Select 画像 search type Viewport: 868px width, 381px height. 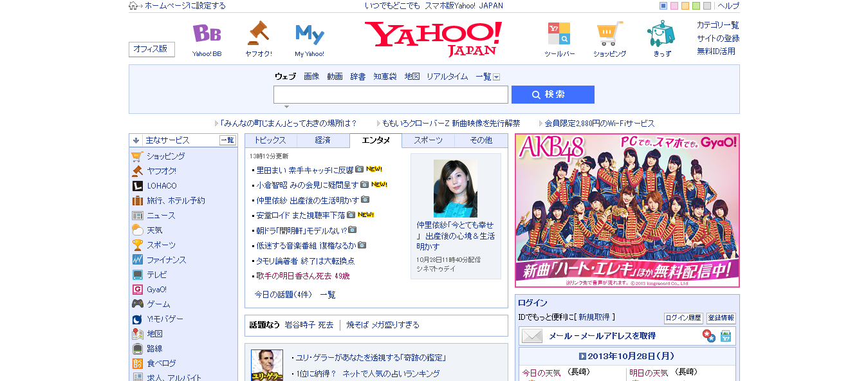tap(311, 77)
